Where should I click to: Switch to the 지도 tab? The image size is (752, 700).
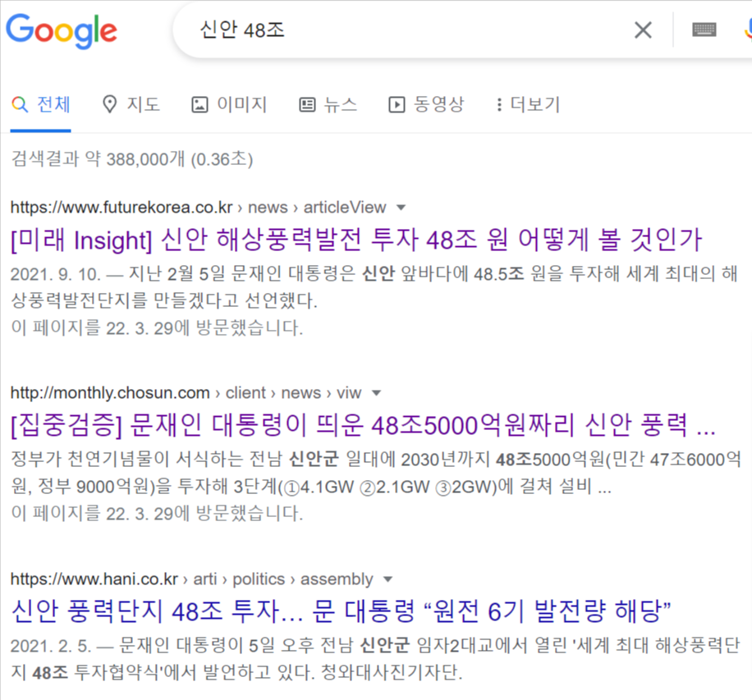[x=131, y=104]
